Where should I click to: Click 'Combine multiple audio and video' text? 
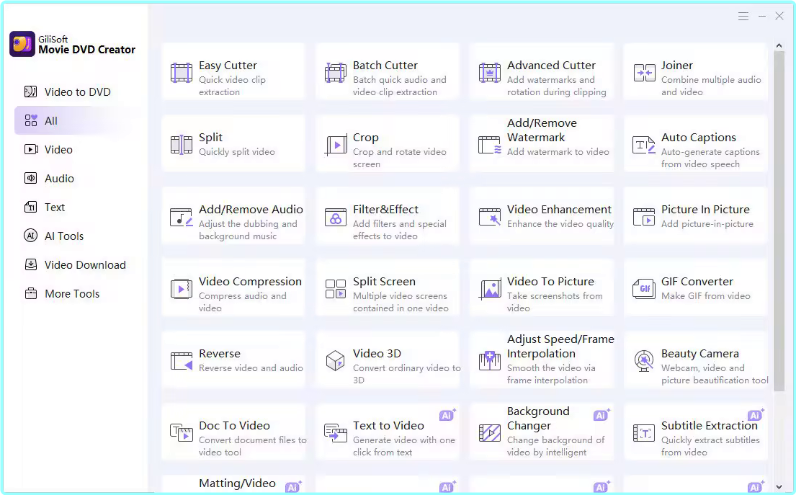click(x=711, y=86)
